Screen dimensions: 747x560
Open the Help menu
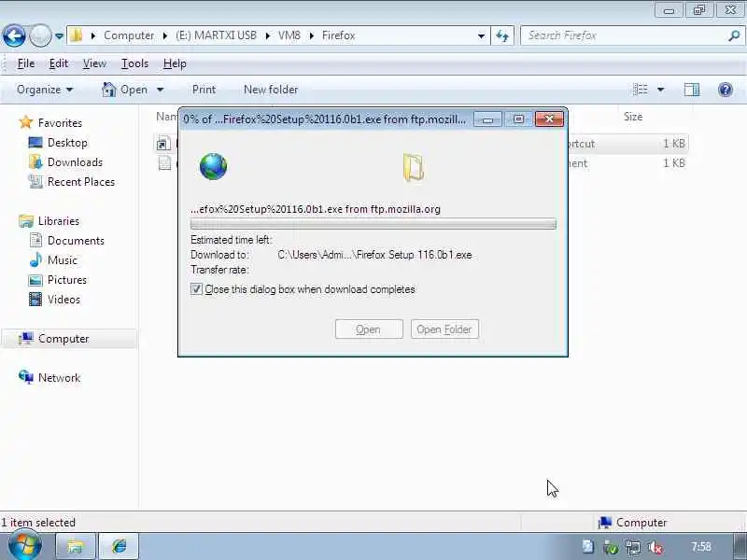click(x=175, y=63)
